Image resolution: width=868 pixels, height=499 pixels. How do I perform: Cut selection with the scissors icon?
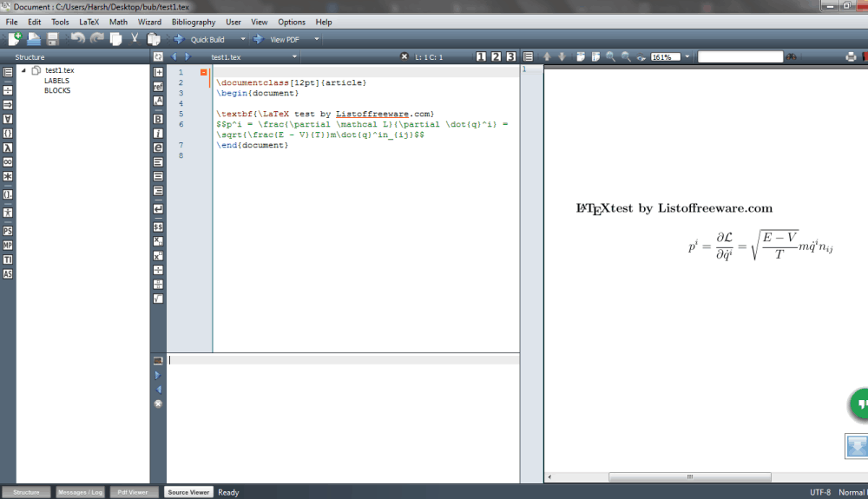135,39
